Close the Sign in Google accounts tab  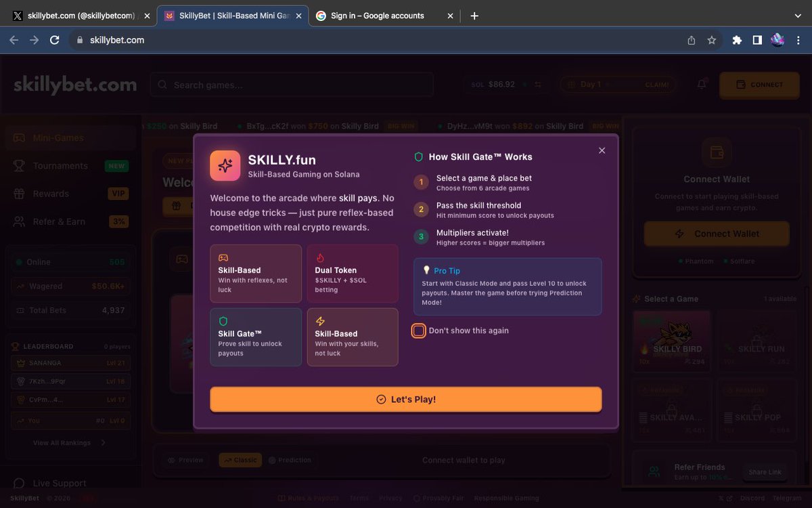coord(450,16)
